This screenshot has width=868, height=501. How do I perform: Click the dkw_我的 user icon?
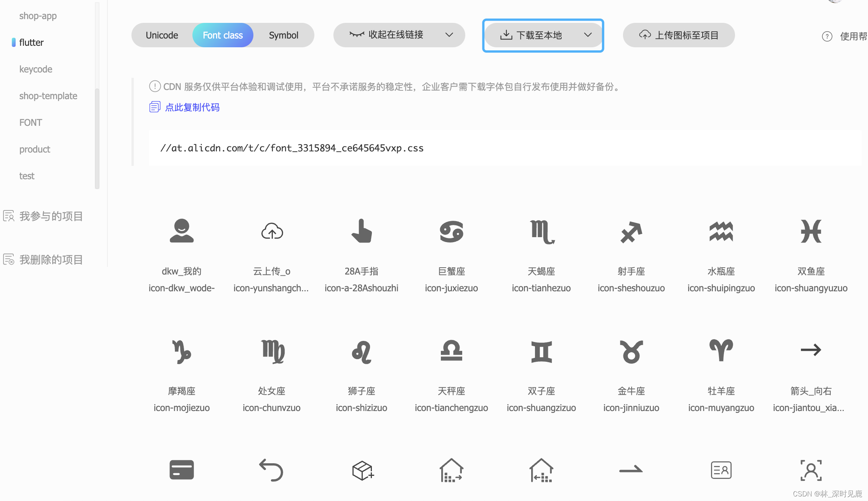(x=182, y=231)
